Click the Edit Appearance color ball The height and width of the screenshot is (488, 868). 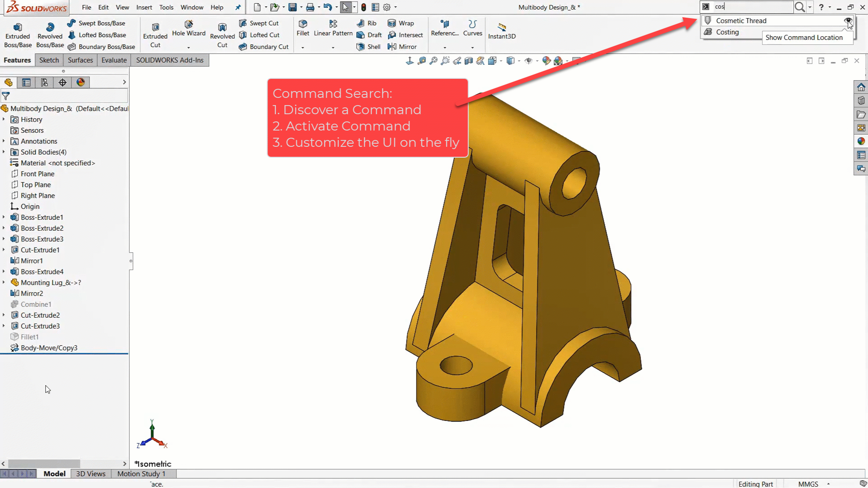(546, 61)
